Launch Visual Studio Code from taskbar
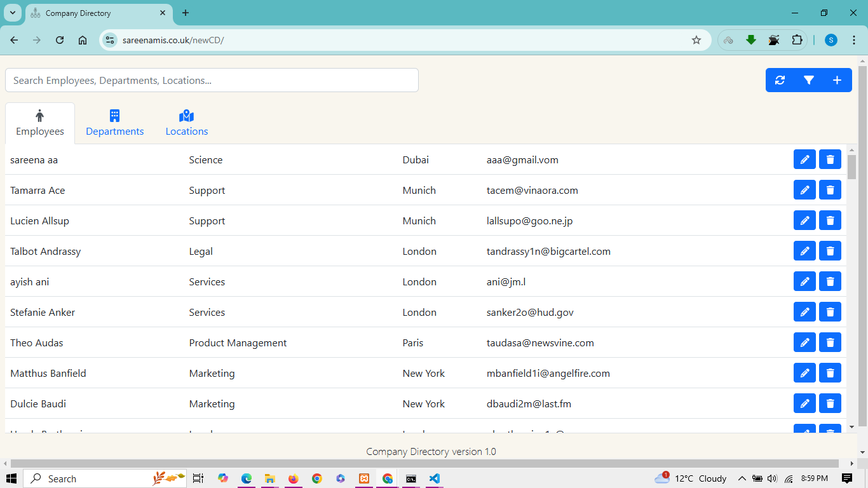The width and height of the screenshot is (868, 488). click(435, 478)
